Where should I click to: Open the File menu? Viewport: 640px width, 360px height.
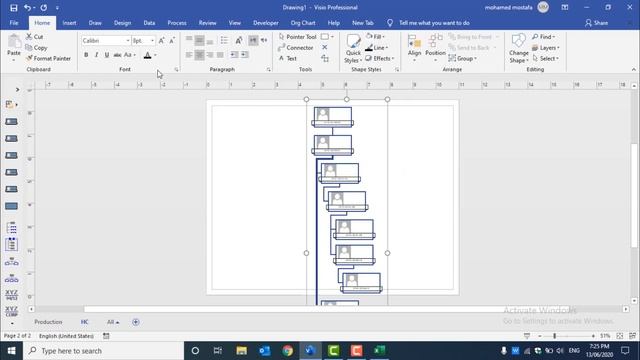pyautogui.click(x=14, y=23)
